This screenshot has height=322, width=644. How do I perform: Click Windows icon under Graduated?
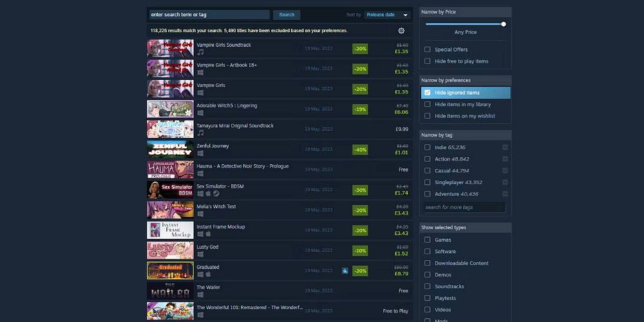point(200,274)
